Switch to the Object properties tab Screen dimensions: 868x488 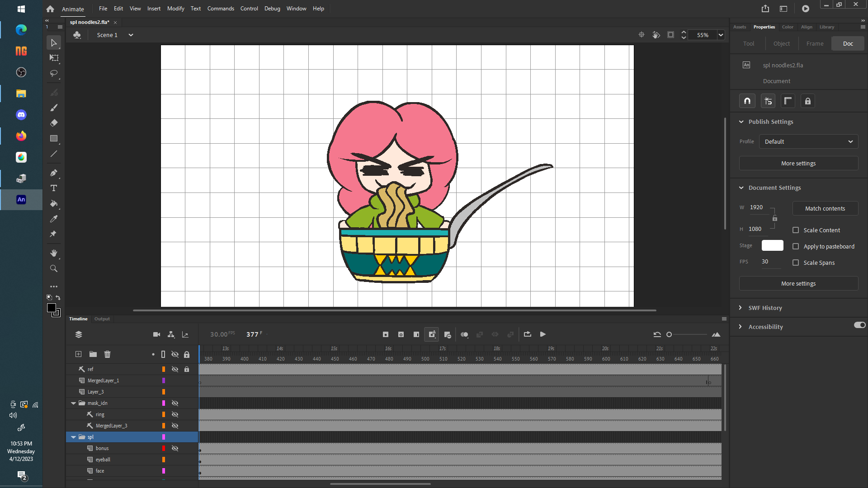pos(782,43)
